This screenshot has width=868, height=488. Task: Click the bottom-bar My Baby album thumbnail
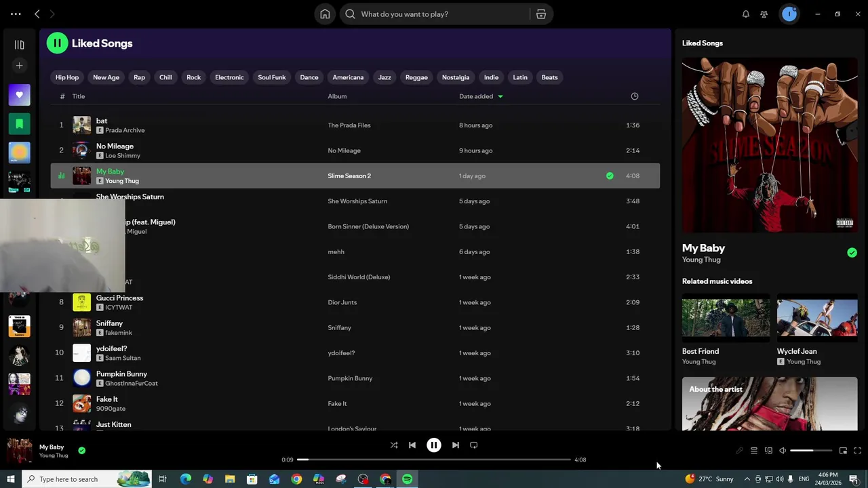point(19,451)
